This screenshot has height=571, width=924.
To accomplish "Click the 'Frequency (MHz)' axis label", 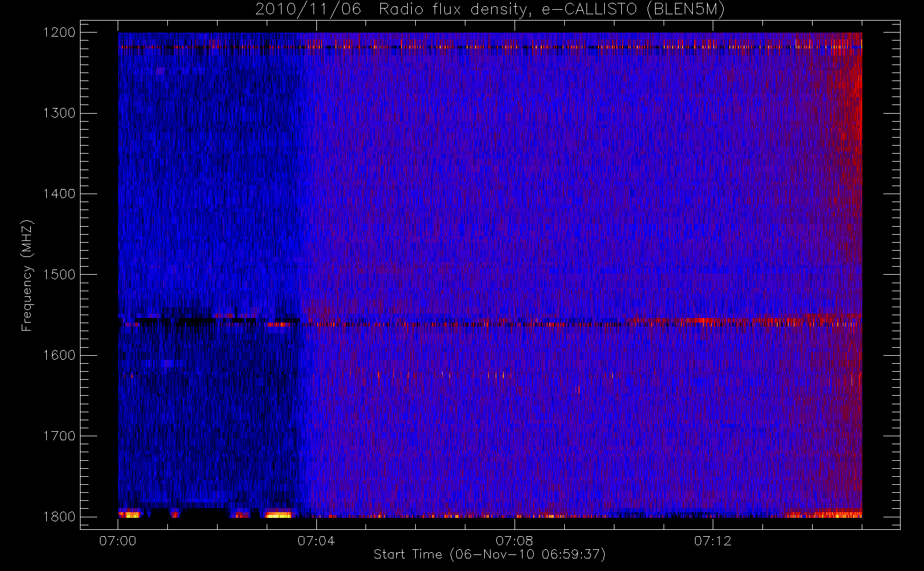I will pos(27,275).
